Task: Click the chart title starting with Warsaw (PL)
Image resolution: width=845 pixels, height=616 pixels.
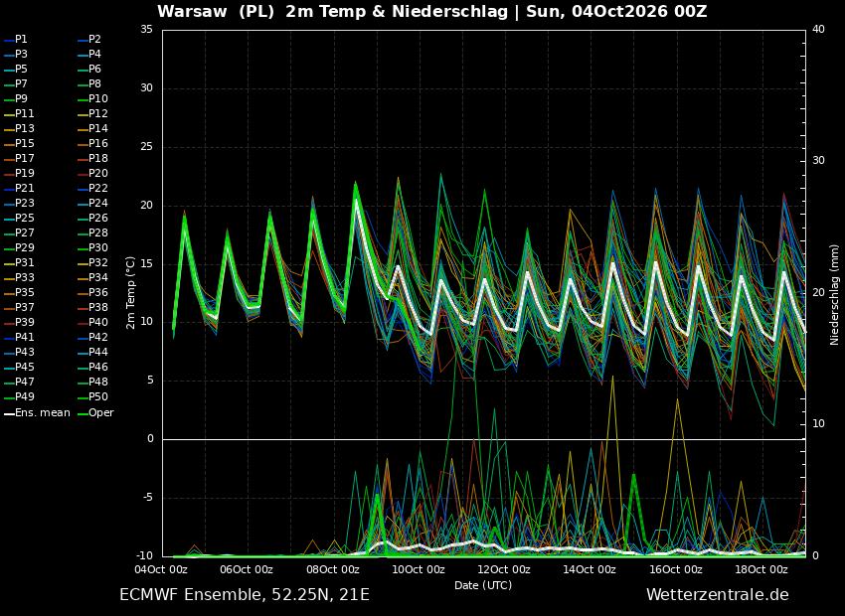Action: [431, 11]
